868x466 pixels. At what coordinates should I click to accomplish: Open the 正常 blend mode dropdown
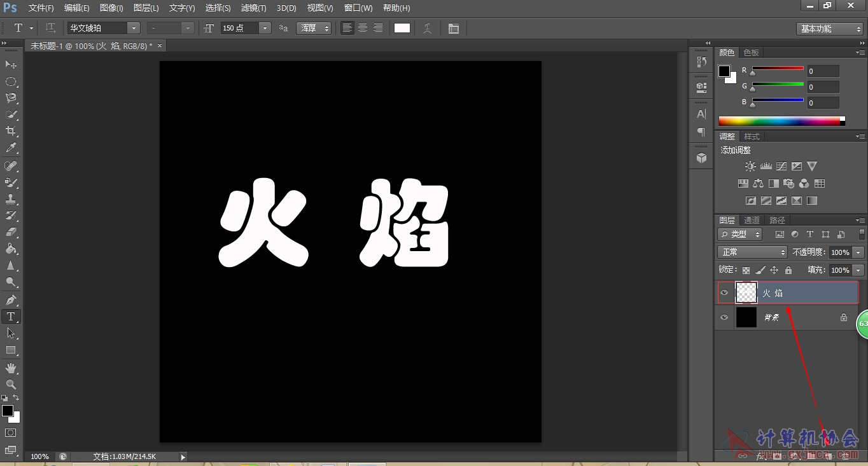[752, 252]
